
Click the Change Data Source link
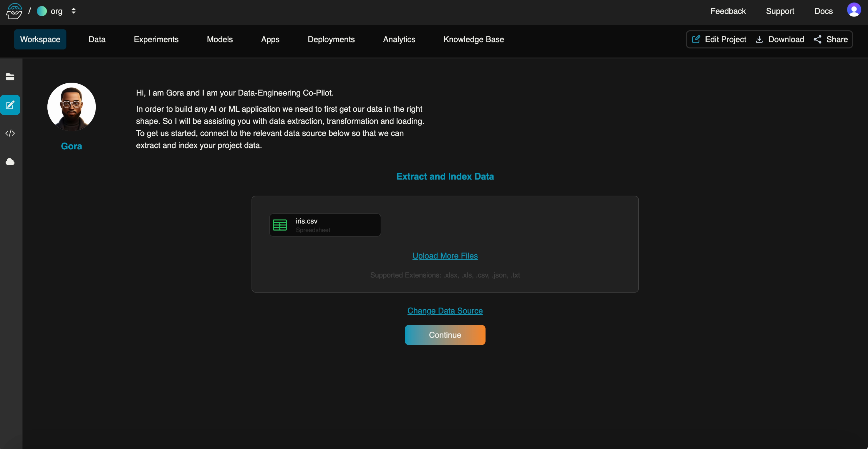(x=445, y=311)
